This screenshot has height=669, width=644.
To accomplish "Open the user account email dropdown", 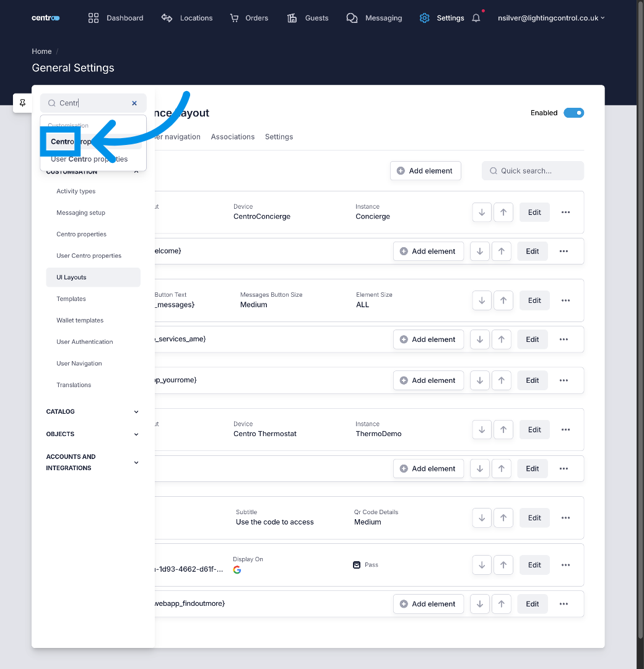I will point(551,18).
